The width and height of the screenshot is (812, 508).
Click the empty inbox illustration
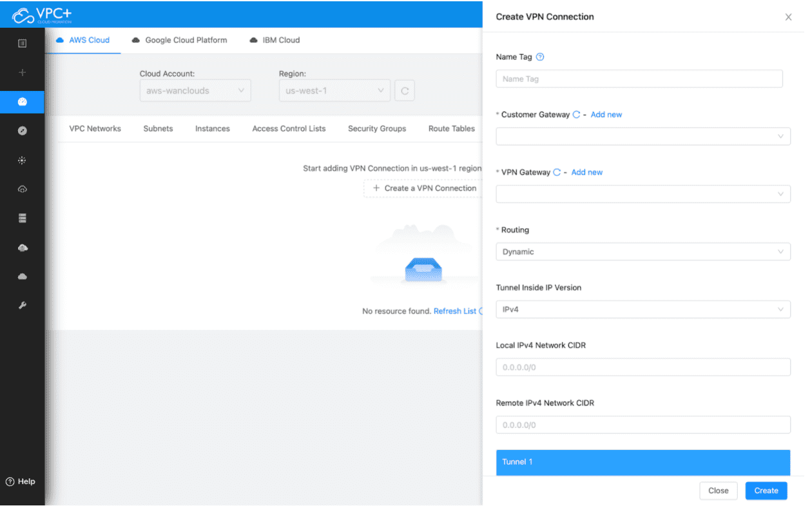tap(423, 255)
